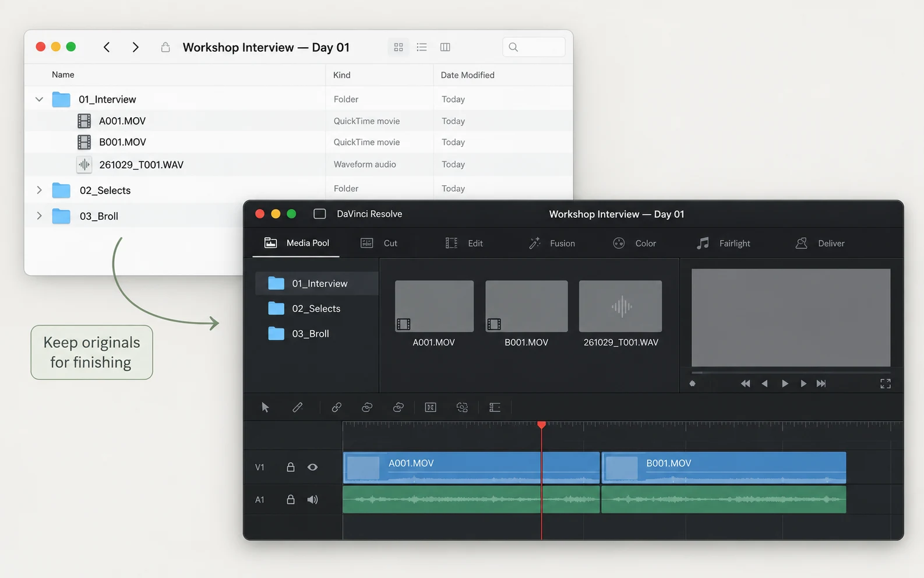Image resolution: width=924 pixels, height=578 pixels.
Task: Click the round dot button under the viewer
Action: pyautogui.click(x=692, y=383)
